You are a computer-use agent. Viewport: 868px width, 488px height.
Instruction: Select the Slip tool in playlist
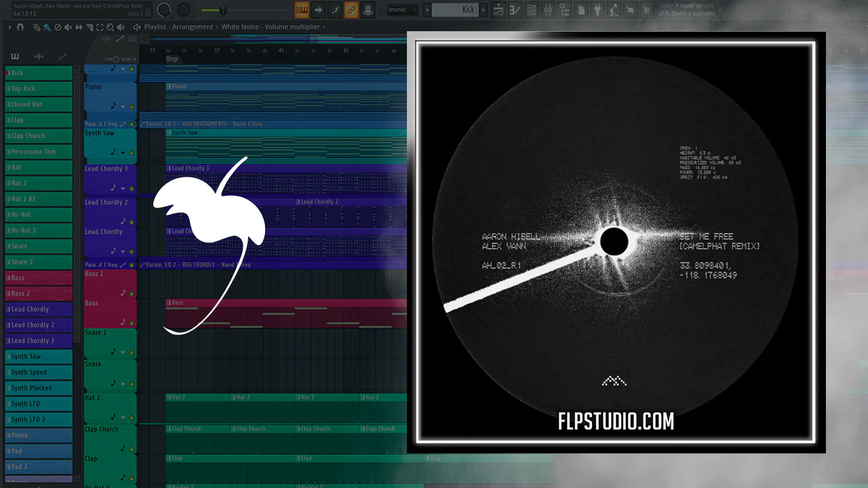pyautogui.click(x=79, y=27)
